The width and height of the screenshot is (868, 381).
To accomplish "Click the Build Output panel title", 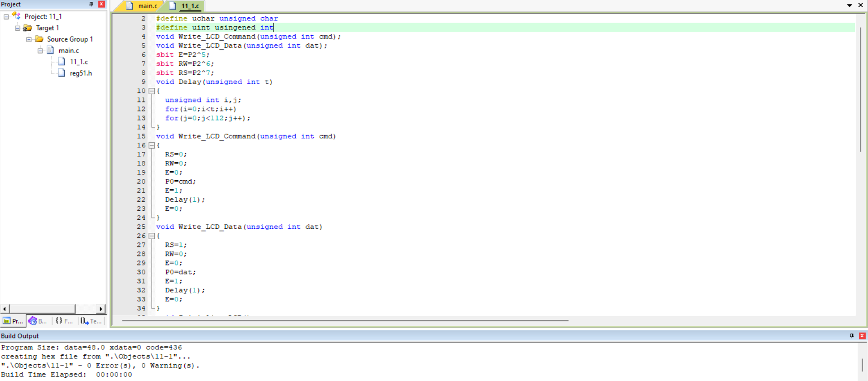I will click(x=20, y=336).
